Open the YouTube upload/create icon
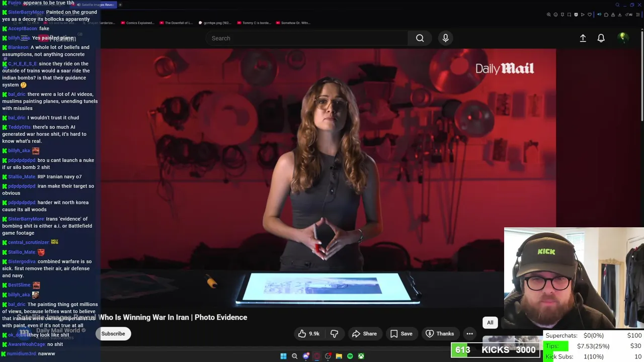Image resolution: width=644 pixels, height=362 pixels. 583,38
